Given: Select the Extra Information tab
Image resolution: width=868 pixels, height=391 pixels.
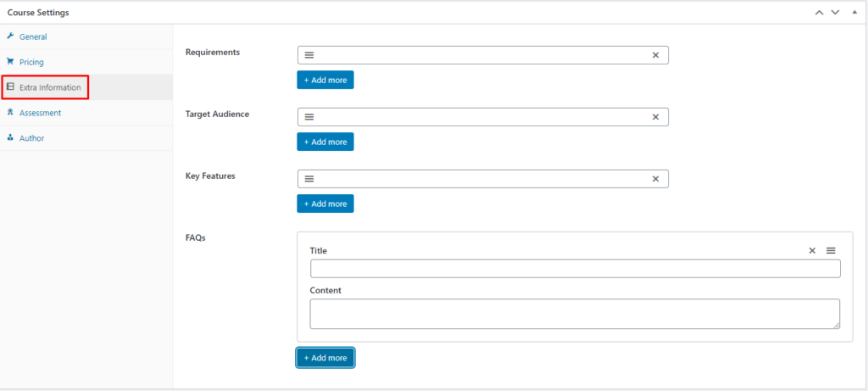Looking at the screenshot, I should coord(49,87).
